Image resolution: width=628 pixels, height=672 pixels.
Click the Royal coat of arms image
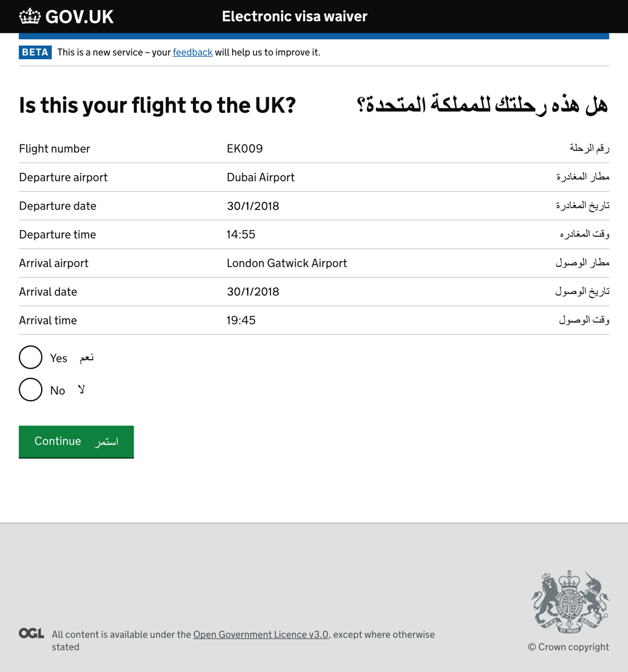click(x=570, y=602)
